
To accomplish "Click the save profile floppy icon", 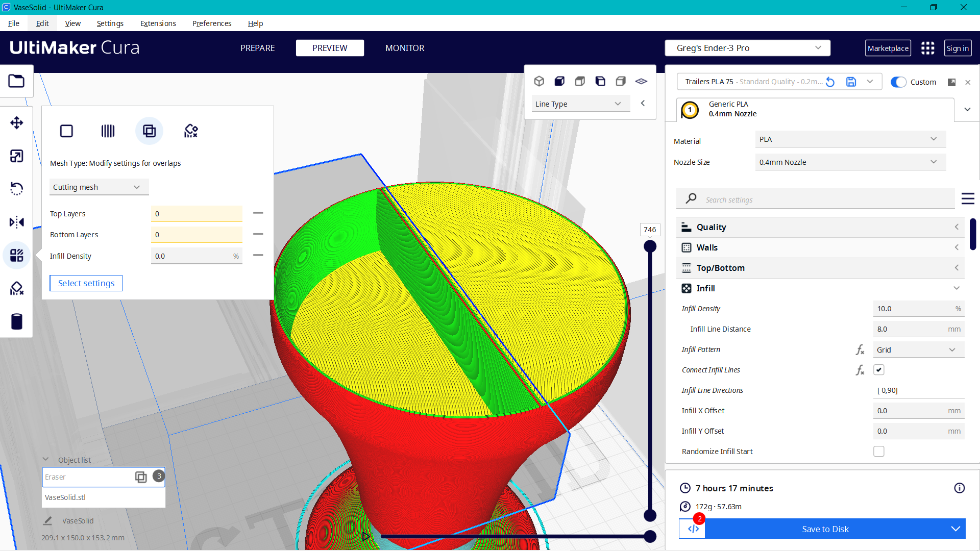I will click(x=851, y=82).
